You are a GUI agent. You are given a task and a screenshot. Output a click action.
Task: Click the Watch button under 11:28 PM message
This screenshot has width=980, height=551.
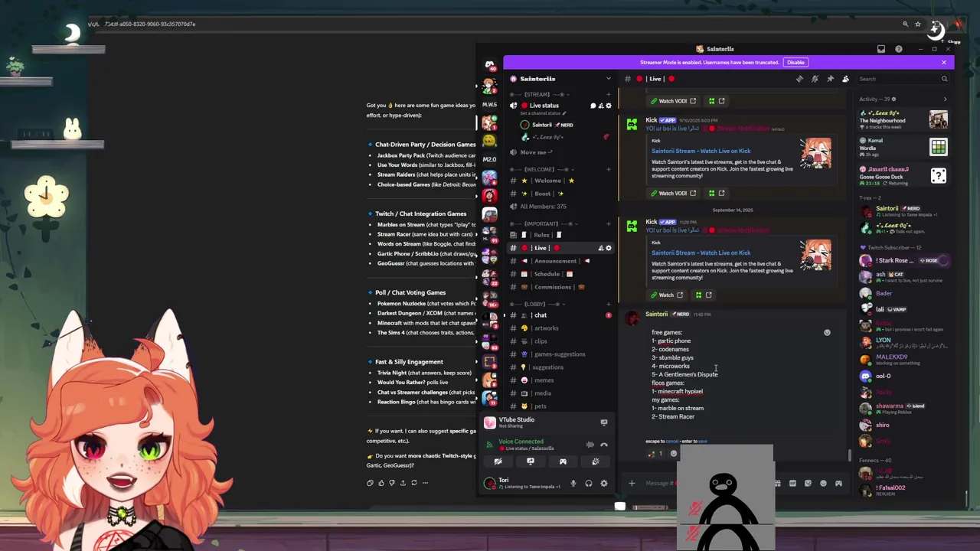[x=666, y=295]
